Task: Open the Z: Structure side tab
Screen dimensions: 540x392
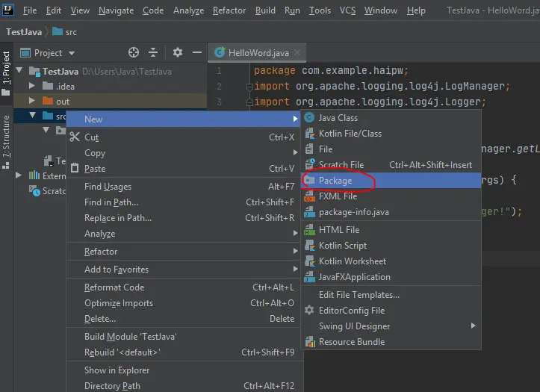Action: (x=6, y=142)
